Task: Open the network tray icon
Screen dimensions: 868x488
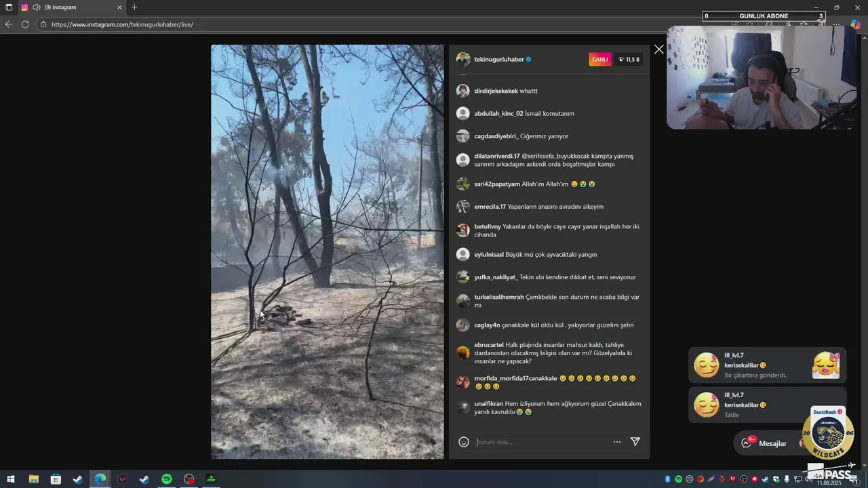Action: (797, 479)
